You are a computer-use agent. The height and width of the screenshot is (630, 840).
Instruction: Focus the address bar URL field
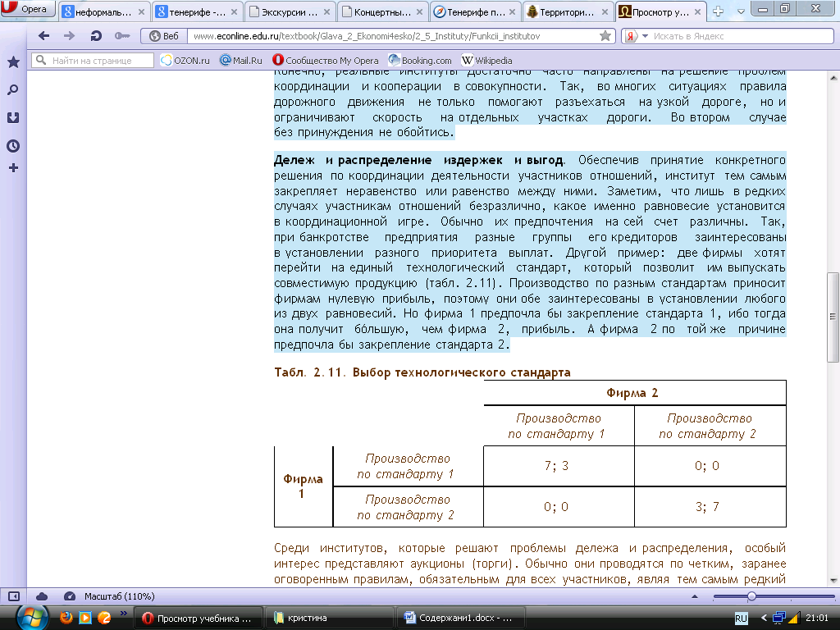(394, 36)
